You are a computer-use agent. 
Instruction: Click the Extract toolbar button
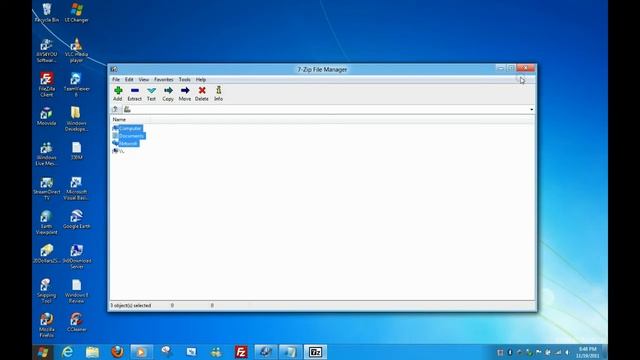(x=134, y=93)
